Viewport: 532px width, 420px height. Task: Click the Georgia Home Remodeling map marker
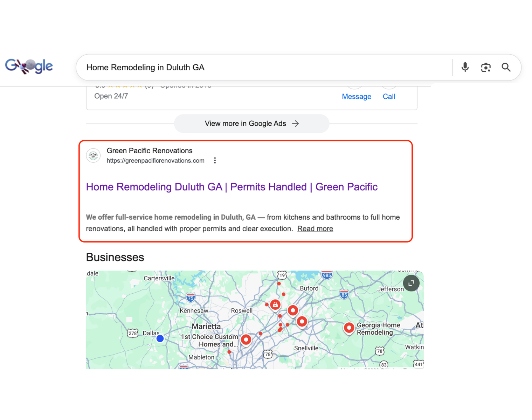(x=349, y=328)
